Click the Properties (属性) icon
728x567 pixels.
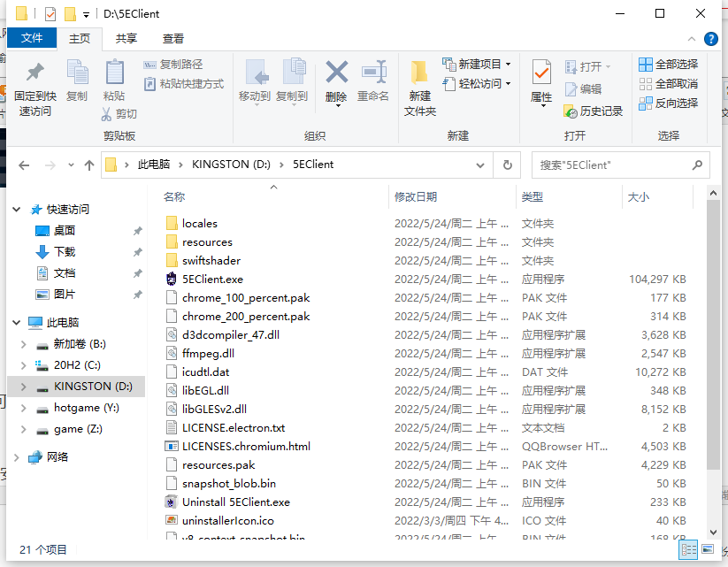pyautogui.click(x=541, y=73)
